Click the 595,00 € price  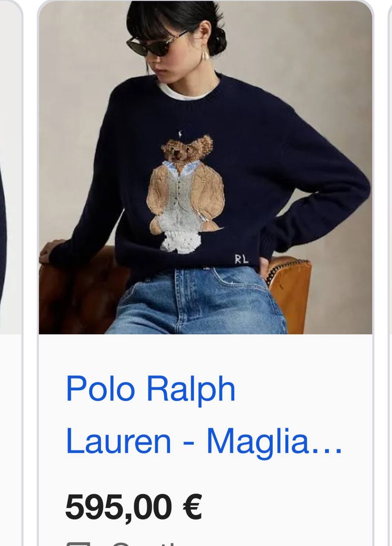(x=134, y=507)
